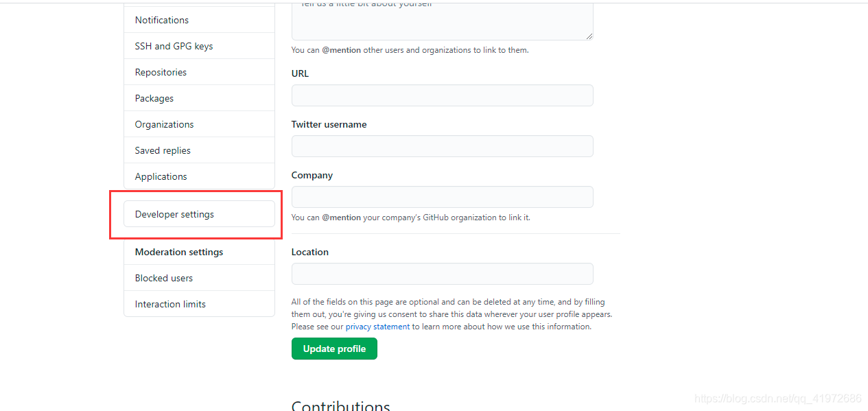Open Moderation settings

click(178, 252)
